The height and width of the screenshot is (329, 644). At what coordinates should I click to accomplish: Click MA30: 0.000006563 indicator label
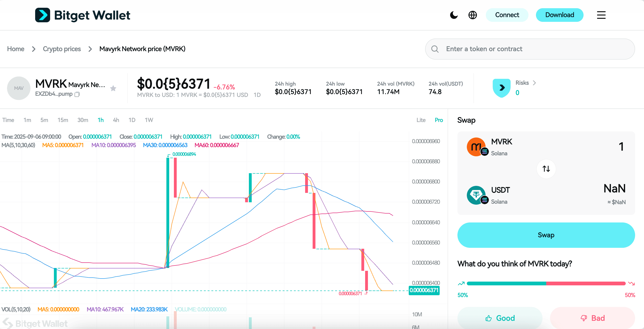coord(165,145)
